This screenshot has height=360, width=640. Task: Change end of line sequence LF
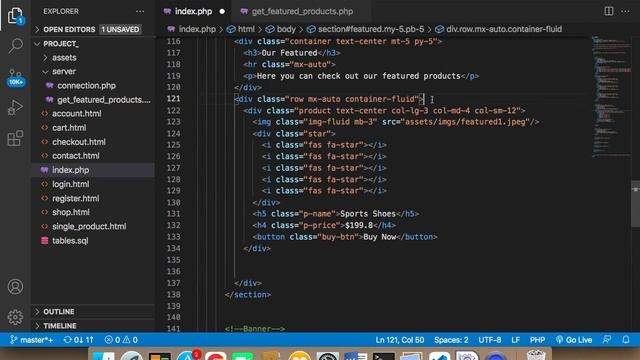[516, 340]
